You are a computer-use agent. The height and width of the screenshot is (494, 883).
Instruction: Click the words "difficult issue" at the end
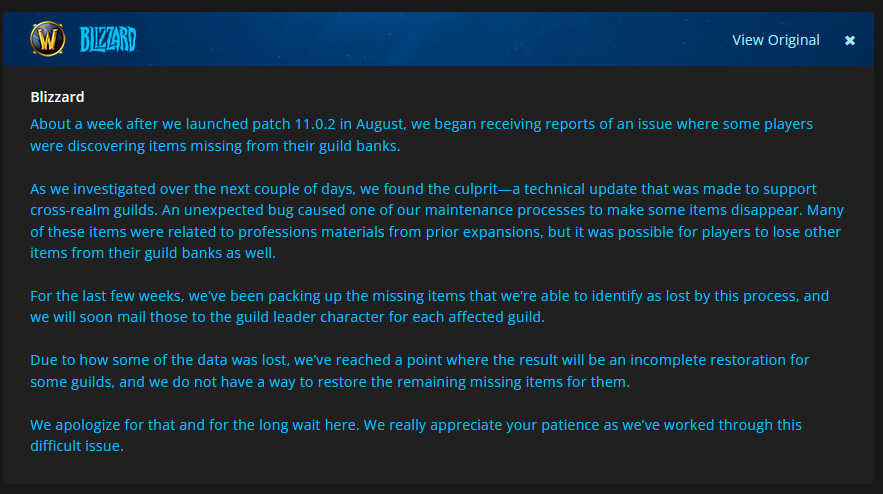point(75,446)
